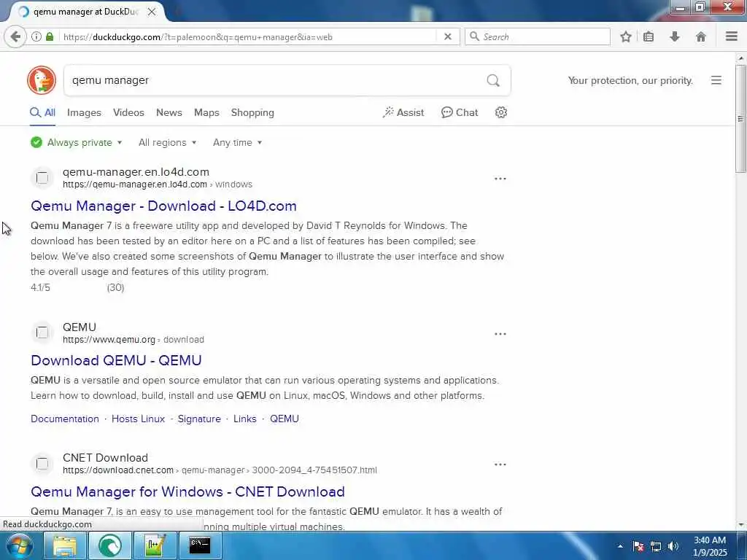Expand the Any time dropdown
The height and width of the screenshot is (560, 747).
point(237,142)
